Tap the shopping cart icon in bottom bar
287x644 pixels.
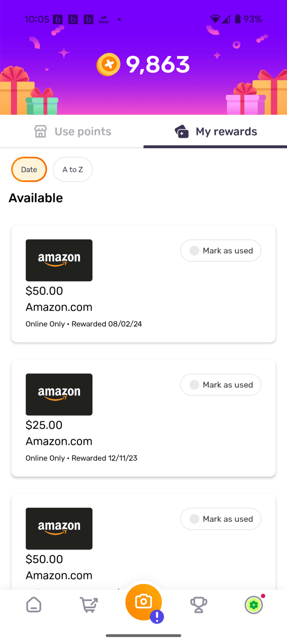tap(89, 604)
